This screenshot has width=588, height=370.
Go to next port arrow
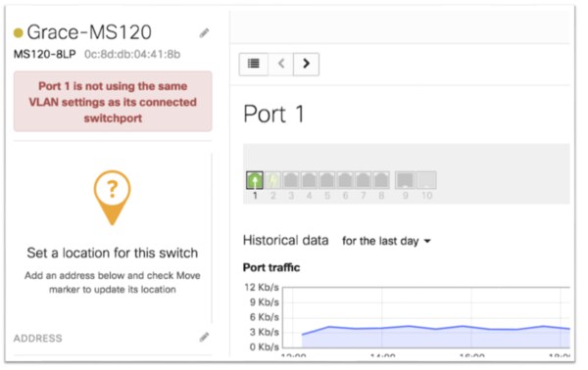tap(306, 64)
